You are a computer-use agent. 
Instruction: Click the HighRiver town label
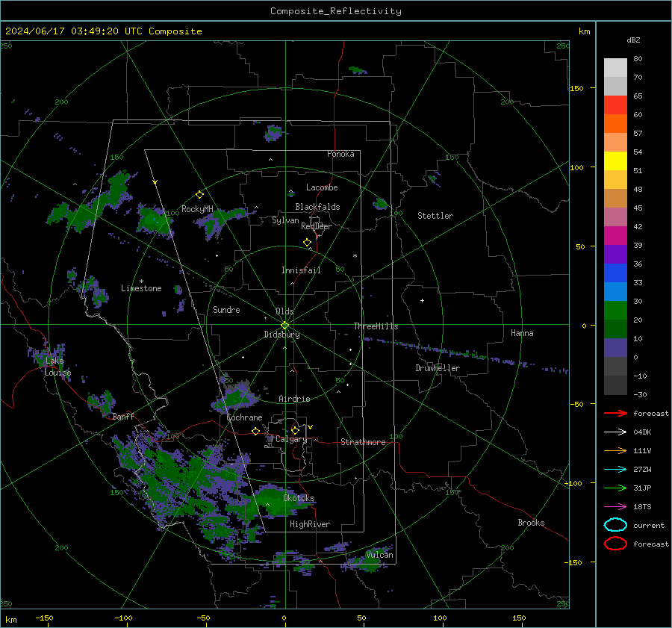310,524
